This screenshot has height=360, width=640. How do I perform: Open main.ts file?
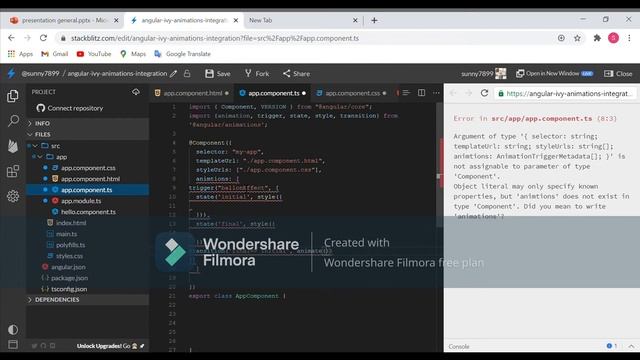[x=66, y=234]
